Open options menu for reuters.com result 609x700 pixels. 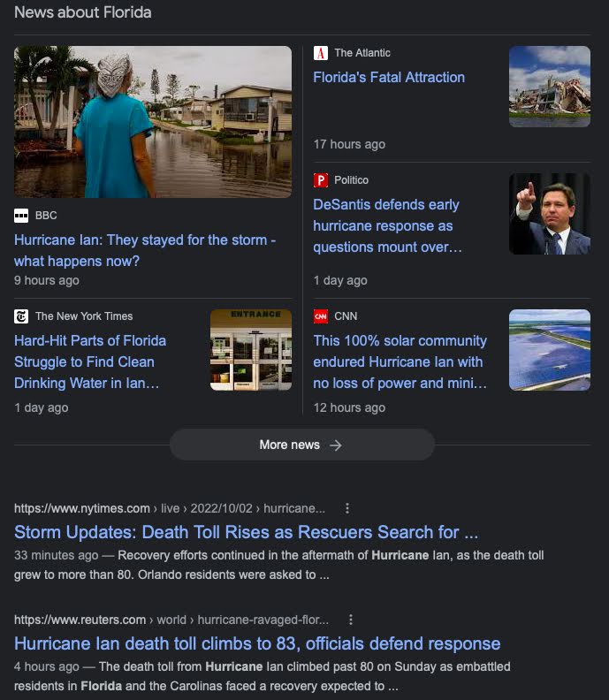pos(351,620)
